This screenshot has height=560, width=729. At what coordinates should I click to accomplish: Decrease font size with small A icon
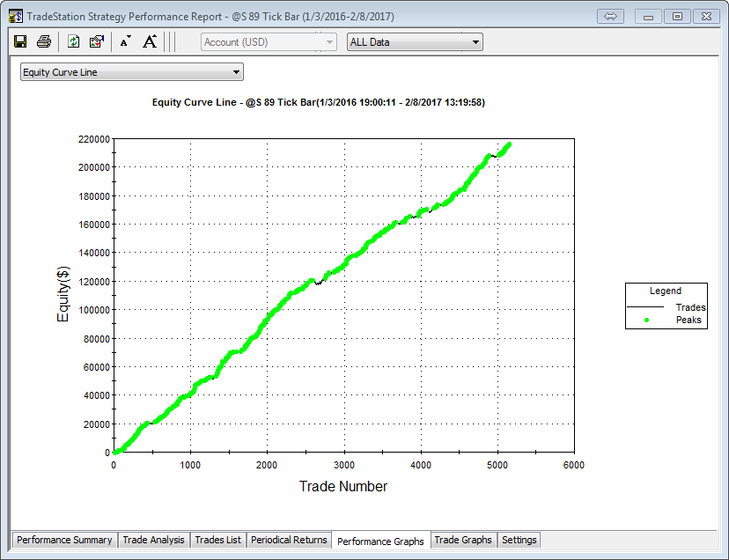125,41
